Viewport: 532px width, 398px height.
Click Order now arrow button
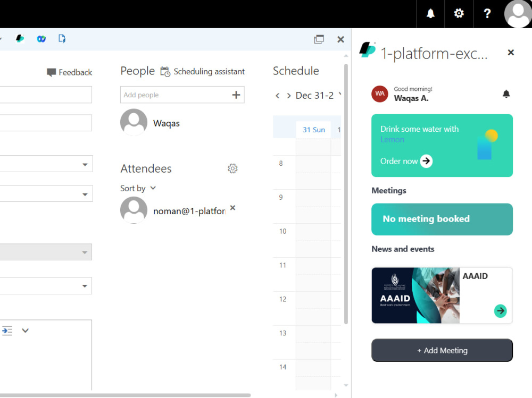426,161
